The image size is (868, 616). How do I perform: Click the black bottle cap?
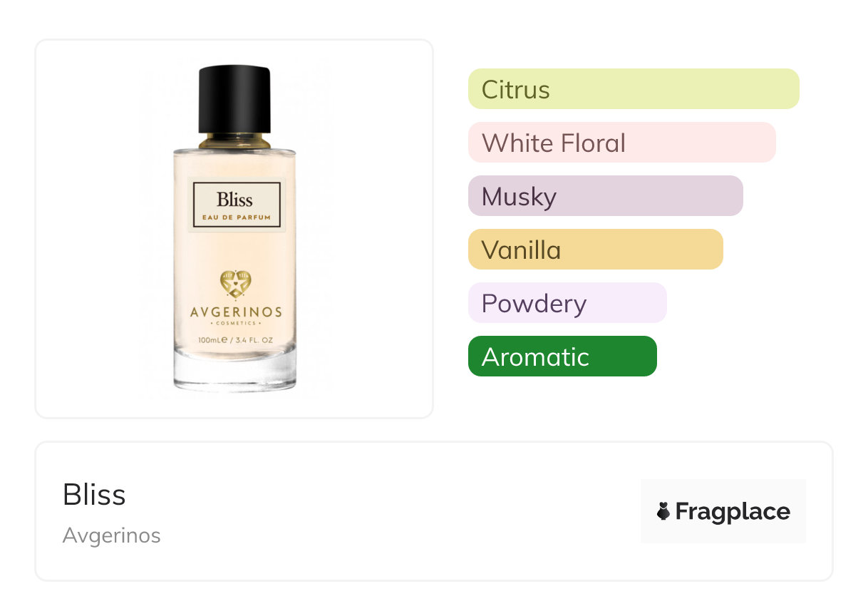coord(234,98)
